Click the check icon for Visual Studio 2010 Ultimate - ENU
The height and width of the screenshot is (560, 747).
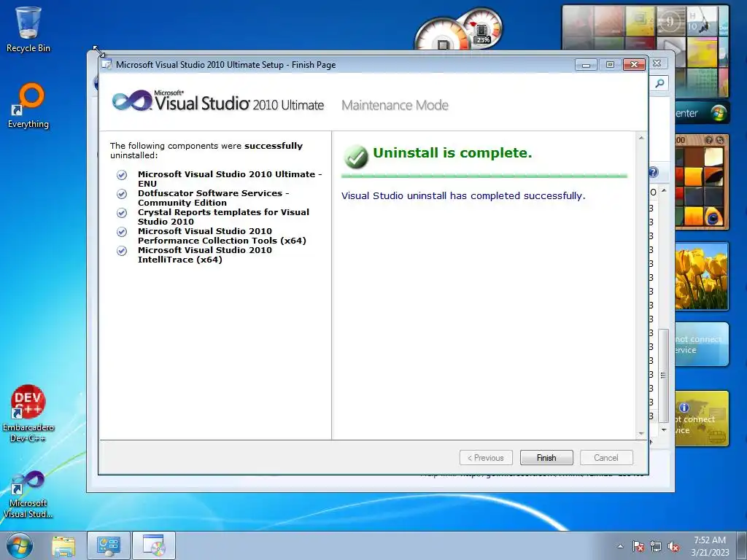(122, 175)
